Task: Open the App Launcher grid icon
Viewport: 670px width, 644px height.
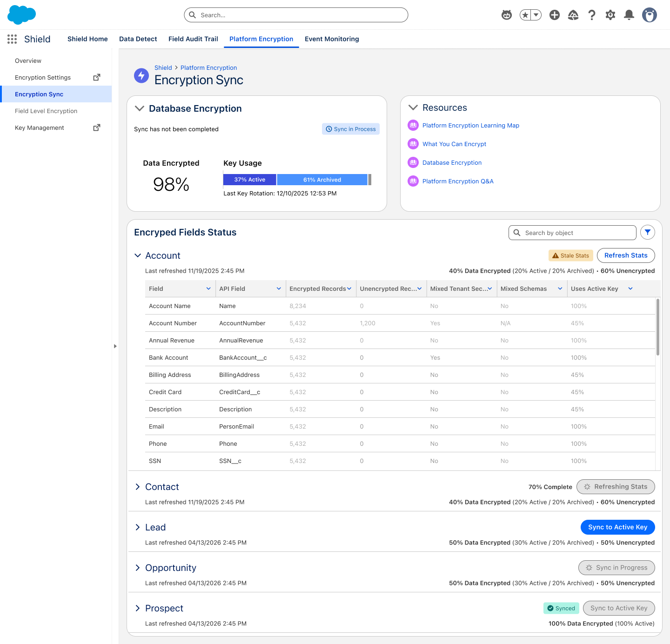Action: pyautogui.click(x=12, y=39)
